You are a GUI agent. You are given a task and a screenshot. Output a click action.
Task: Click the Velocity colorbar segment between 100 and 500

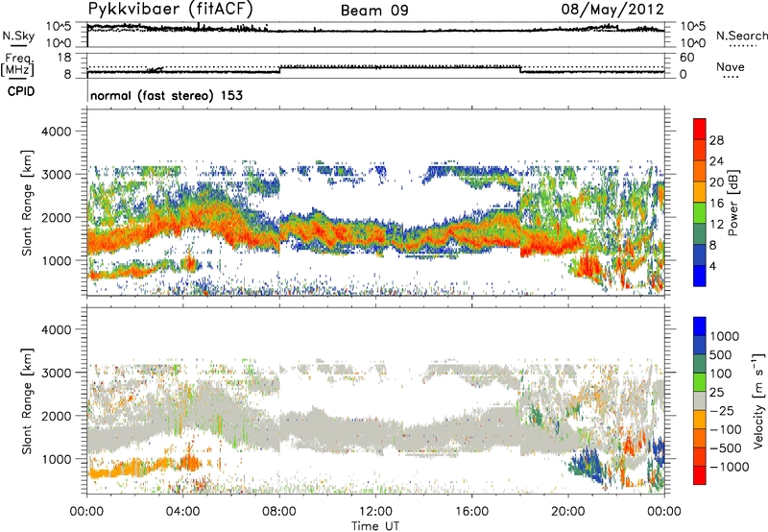click(x=700, y=364)
